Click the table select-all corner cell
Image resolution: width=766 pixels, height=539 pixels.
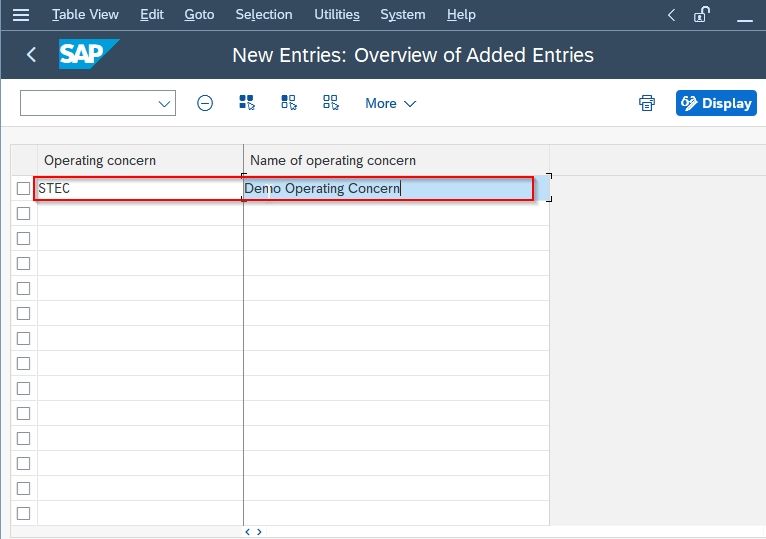tap(24, 160)
